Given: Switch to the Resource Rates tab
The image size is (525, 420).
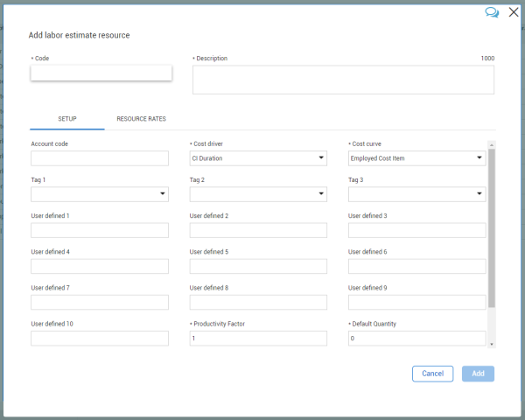Looking at the screenshot, I should [x=141, y=119].
